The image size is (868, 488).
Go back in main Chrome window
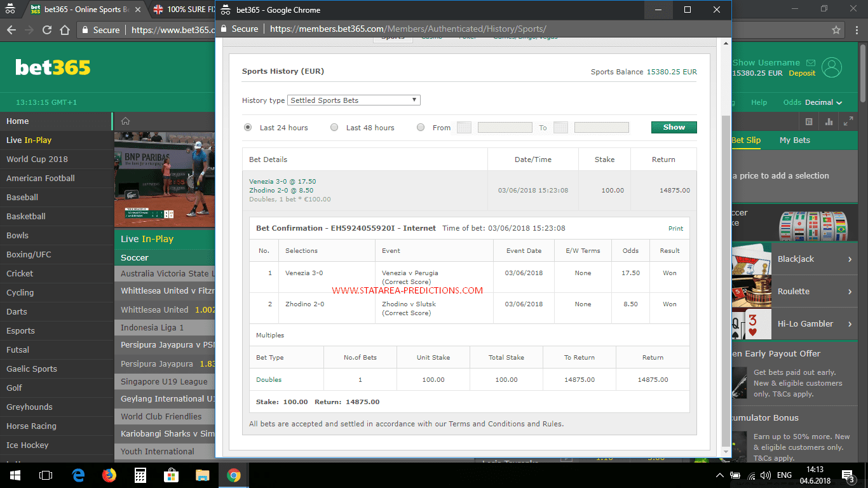pyautogui.click(x=11, y=30)
